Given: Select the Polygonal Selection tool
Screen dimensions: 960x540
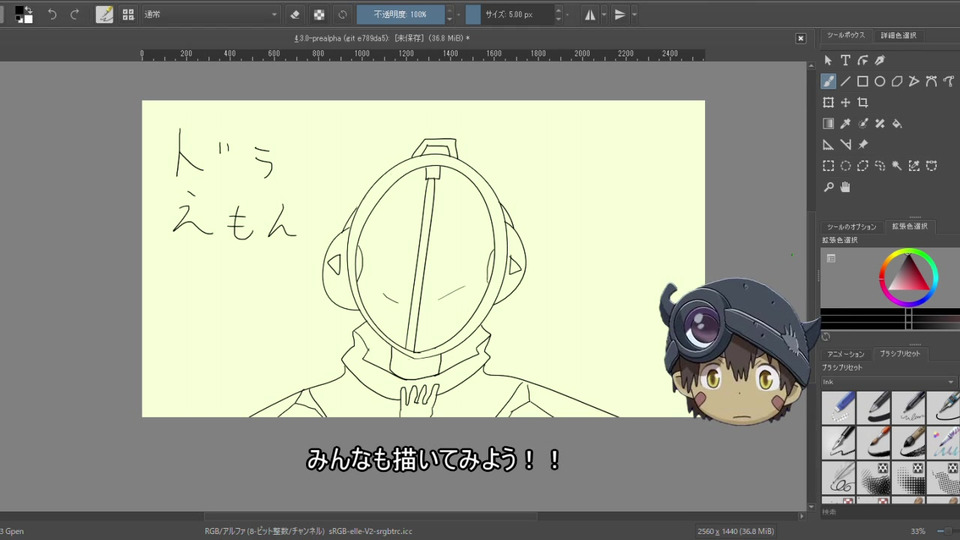Looking at the screenshot, I should tap(863, 166).
